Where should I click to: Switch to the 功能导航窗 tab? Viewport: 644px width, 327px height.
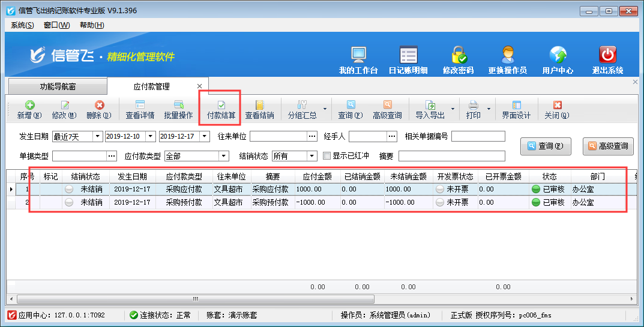[x=58, y=86]
